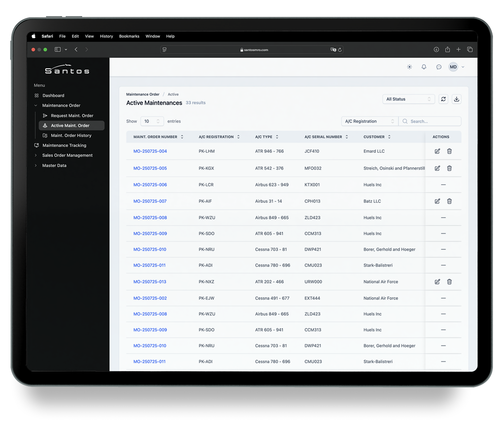Sort the Customer column
The width and height of the screenshot is (504, 437).
[390, 137]
